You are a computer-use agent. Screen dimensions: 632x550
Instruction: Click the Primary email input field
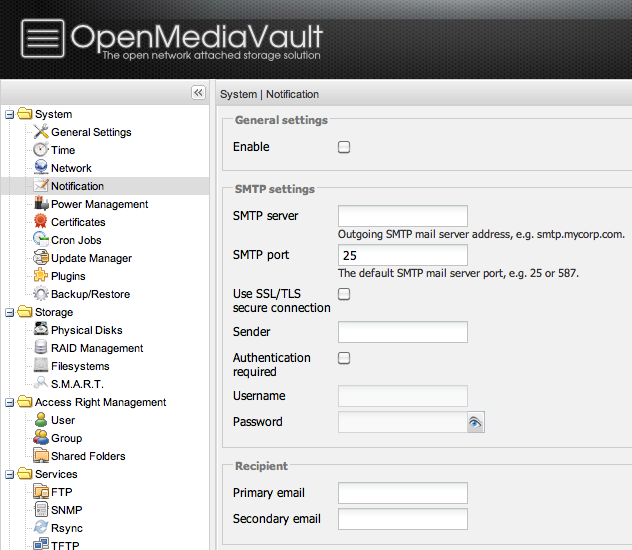(x=403, y=493)
